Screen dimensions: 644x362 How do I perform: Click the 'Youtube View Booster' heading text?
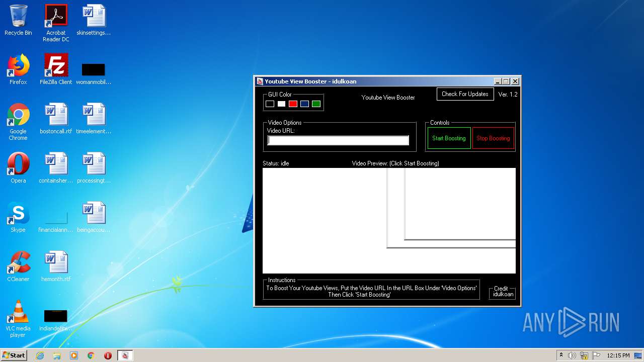click(x=388, y=98)
